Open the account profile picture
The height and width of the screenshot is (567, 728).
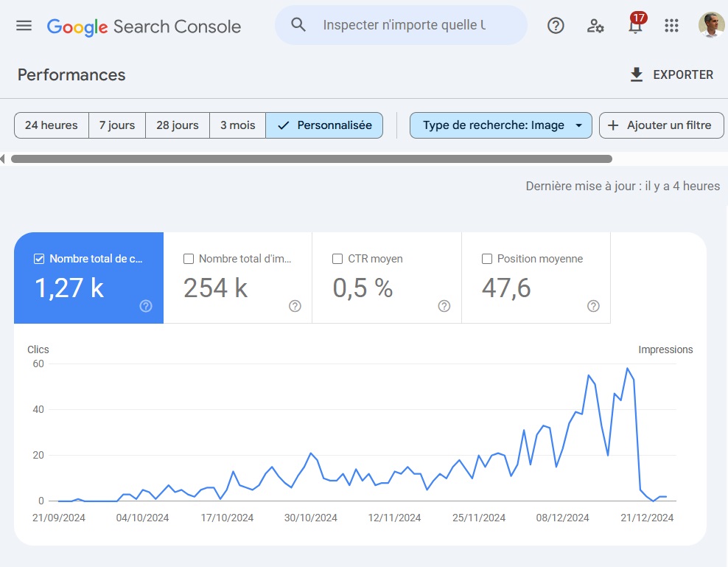(x=711, y=24)
